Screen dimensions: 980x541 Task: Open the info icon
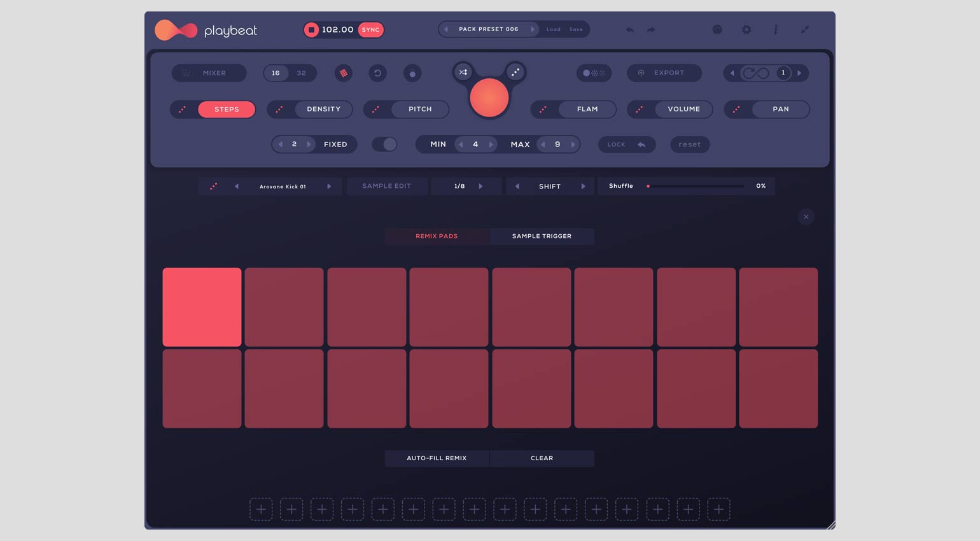tap(776, 30)
